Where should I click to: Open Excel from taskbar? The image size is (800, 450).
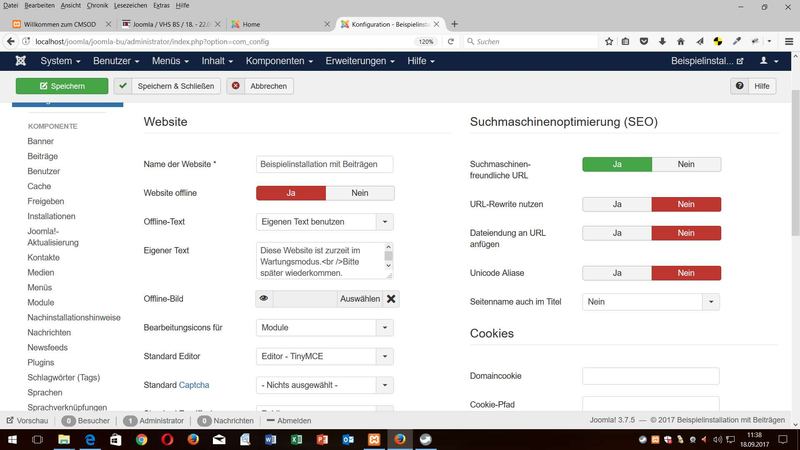(296, 439)
